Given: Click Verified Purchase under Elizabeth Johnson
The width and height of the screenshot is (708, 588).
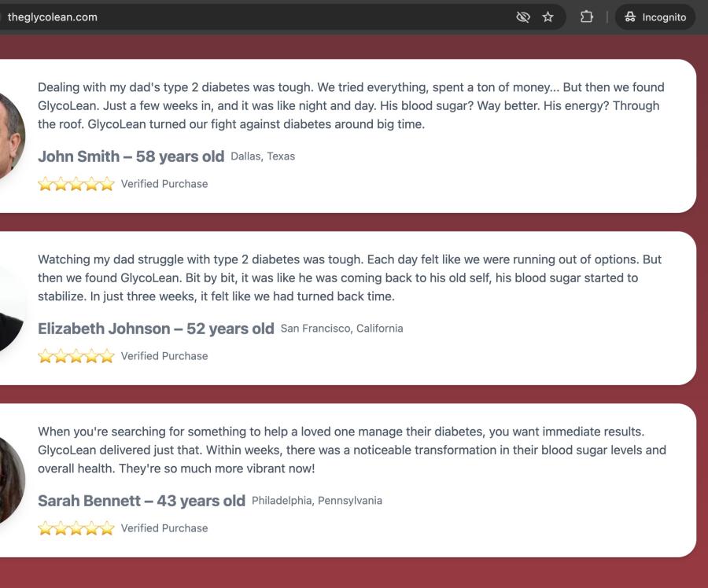Looking at the screenshot, I should tap(164, 356).
